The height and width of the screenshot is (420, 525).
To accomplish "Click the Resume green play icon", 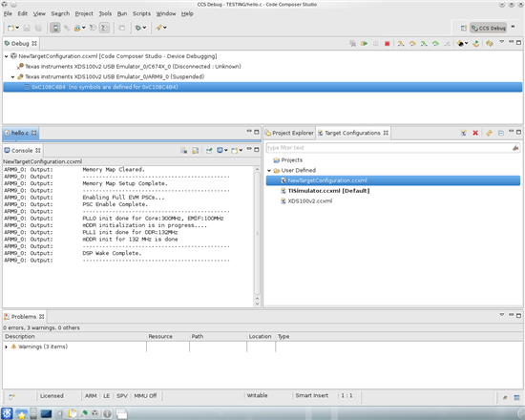I will click(x=365, y=44).
